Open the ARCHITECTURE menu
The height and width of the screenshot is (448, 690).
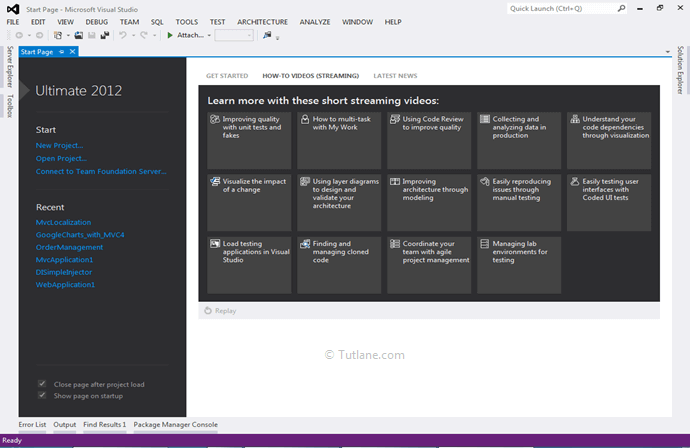coord(262,22)
